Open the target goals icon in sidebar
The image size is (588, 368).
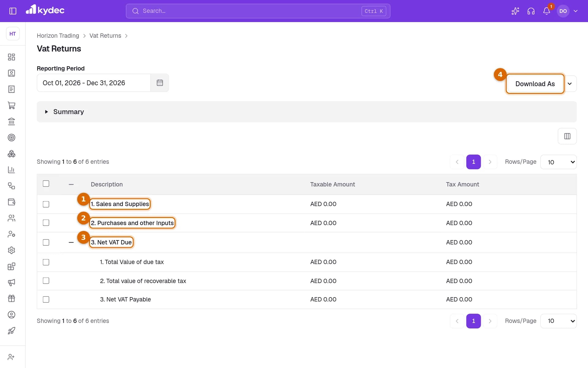(11, 137)
